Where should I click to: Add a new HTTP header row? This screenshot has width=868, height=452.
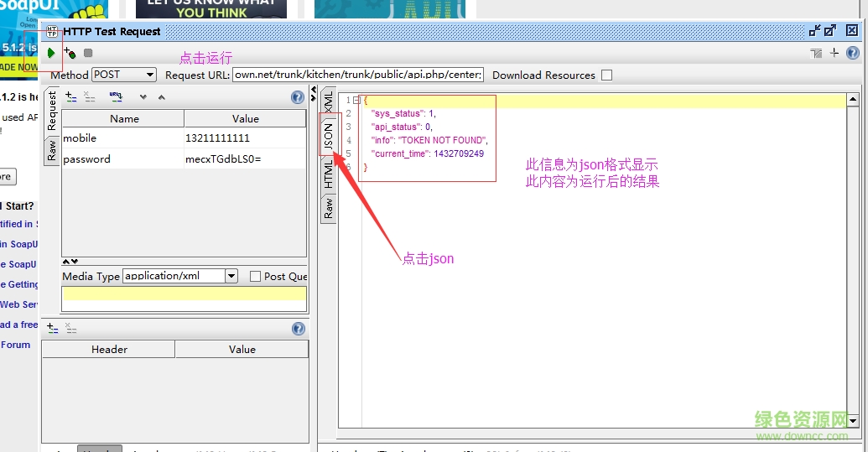(x=53, y=328)
